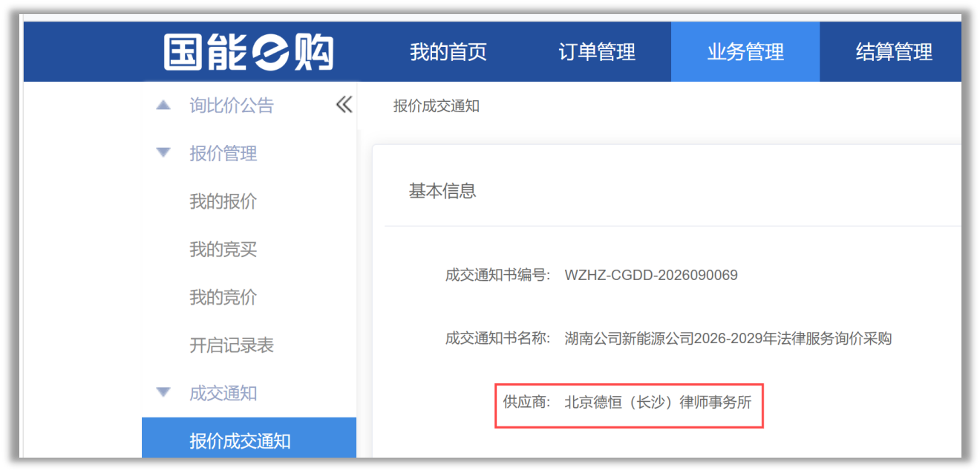This screenshot has height=471, width=980.
Task: Switch to 订单管理 tab
Action: tap(597, 52)
